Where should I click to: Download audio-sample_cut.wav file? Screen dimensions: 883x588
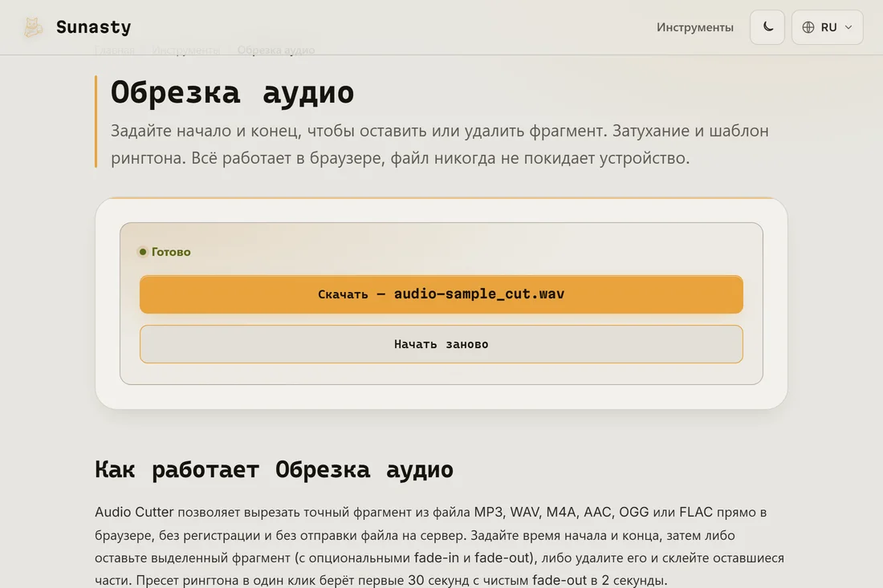pos(441,294)
